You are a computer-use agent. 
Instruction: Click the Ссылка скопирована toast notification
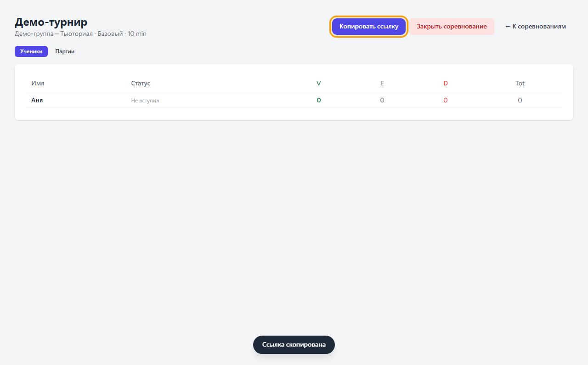(294, 345)
